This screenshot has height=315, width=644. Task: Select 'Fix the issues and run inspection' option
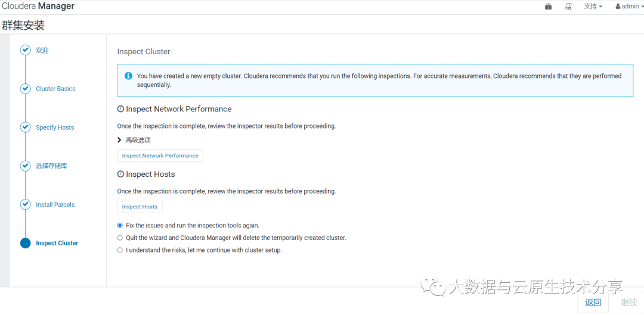(x=120, y=226)
